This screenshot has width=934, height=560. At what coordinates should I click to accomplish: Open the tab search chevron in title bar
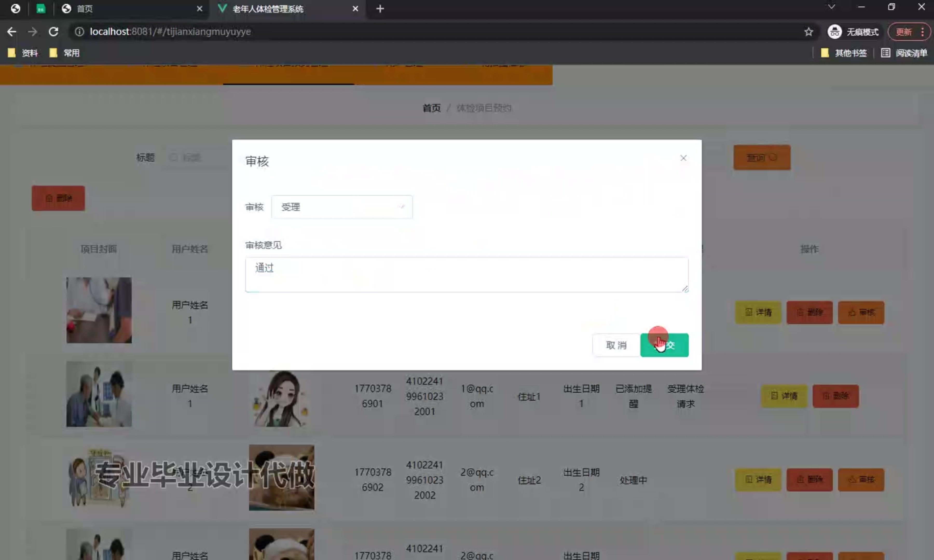tap(831, 7)
